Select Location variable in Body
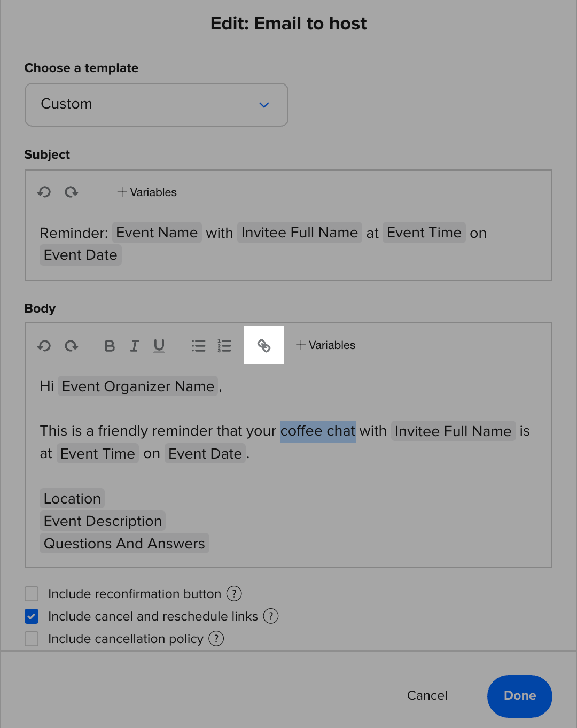The width and height of the screenshot is (577, 728). click(72, 499)
